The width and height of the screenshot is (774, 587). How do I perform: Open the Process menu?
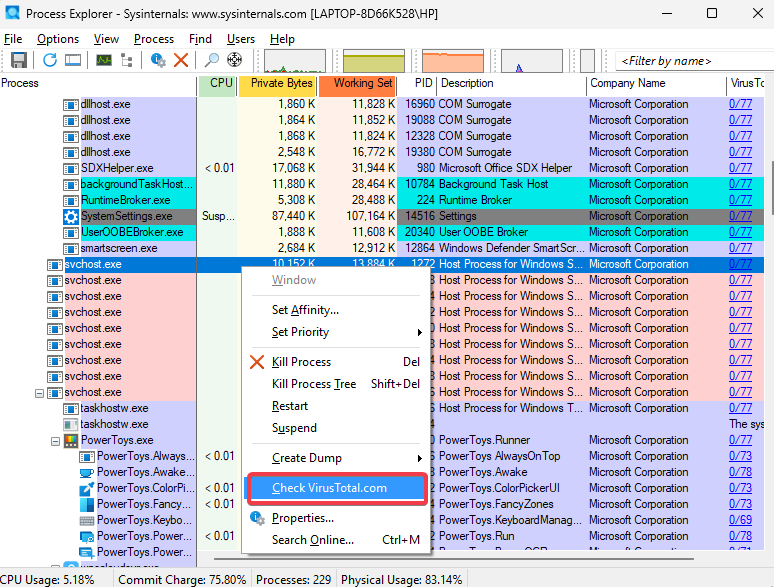pyautogui.click(x=154, y=39)
